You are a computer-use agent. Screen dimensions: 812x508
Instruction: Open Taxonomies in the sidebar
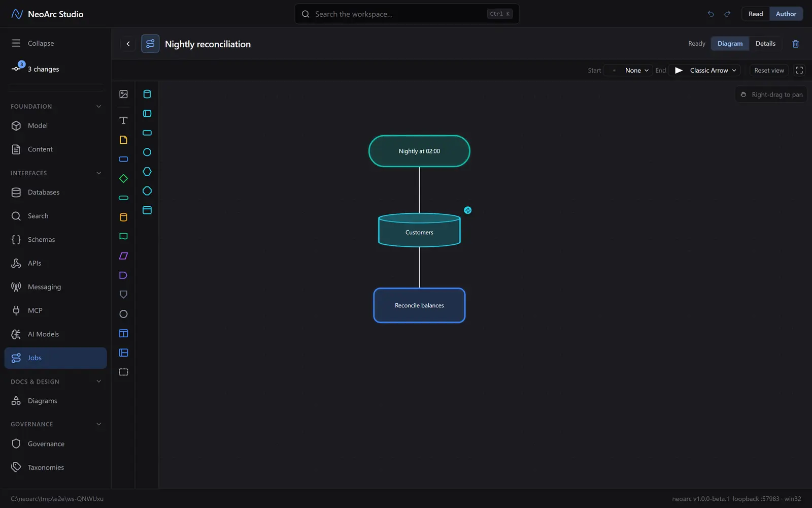click(56, 467)
